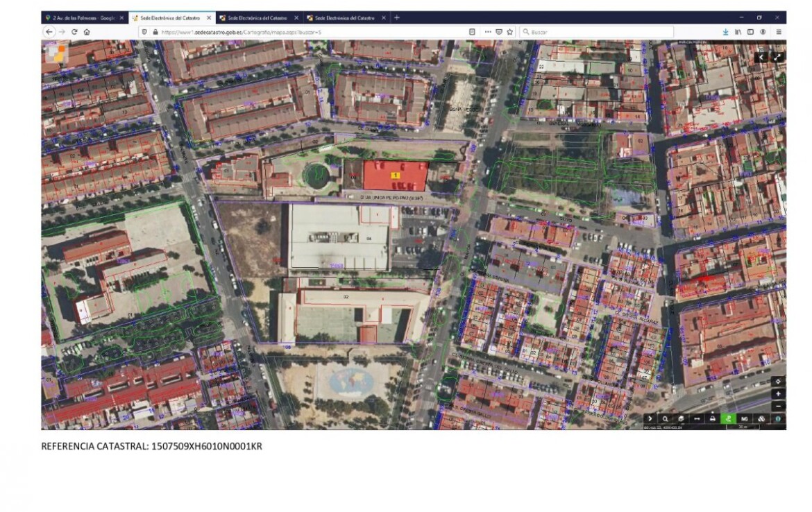Open the Firefox hamburger menu
812x512 pixels.
[x=779, y=32]
